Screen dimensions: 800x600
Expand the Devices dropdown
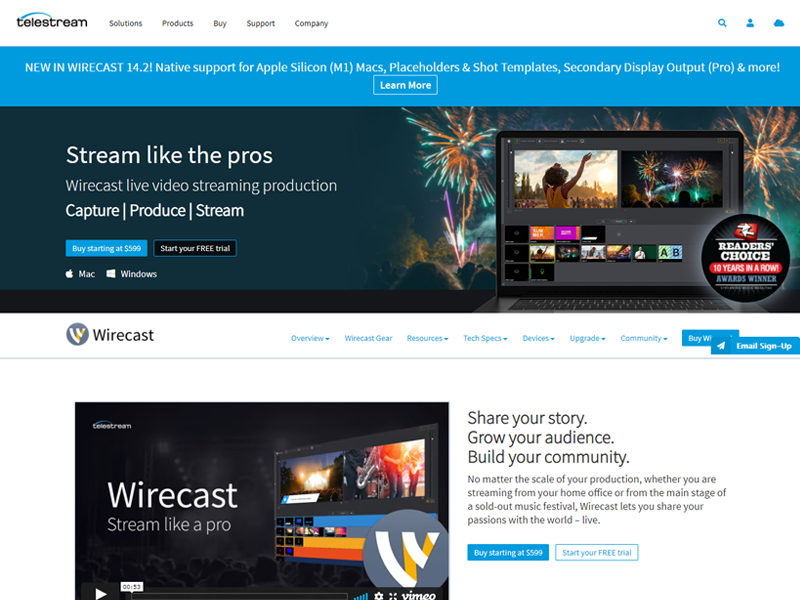point(538,338)
